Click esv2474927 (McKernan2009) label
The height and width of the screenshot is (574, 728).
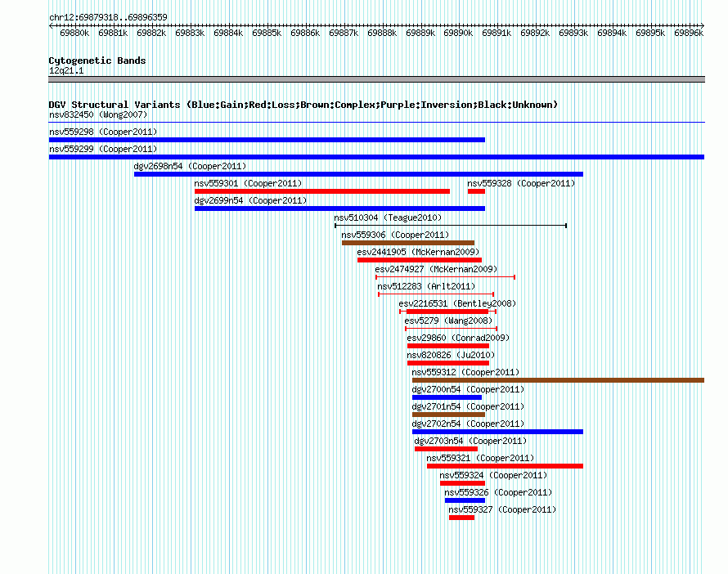pyautogui.click(x=436, y=269)
